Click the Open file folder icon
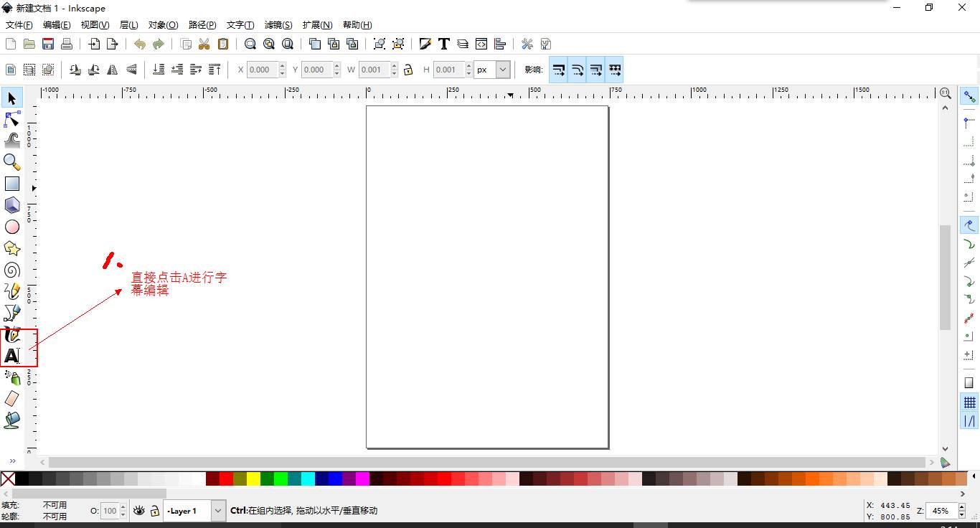This screenshot has height=528, width=980. coord(29,44)
